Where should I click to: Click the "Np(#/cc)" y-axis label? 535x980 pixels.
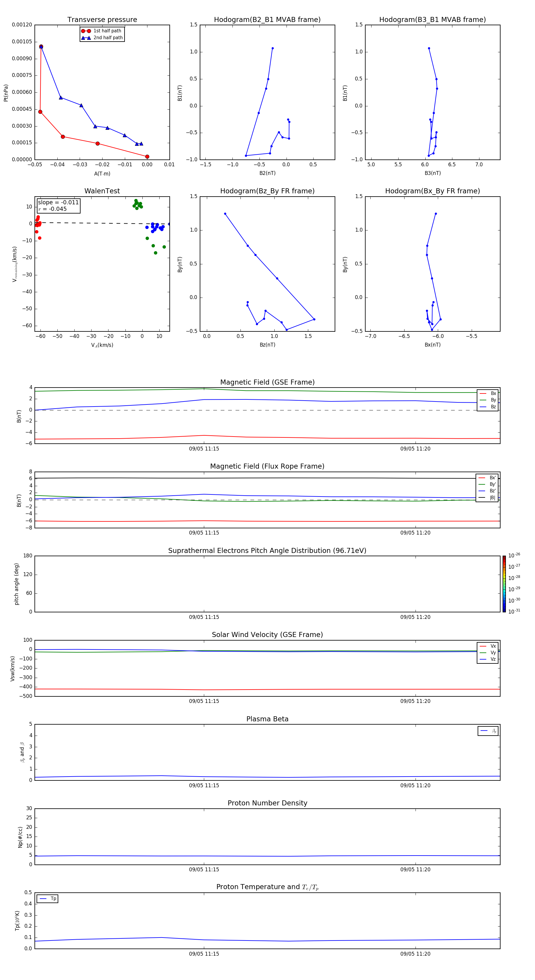(x=20, y=837)
